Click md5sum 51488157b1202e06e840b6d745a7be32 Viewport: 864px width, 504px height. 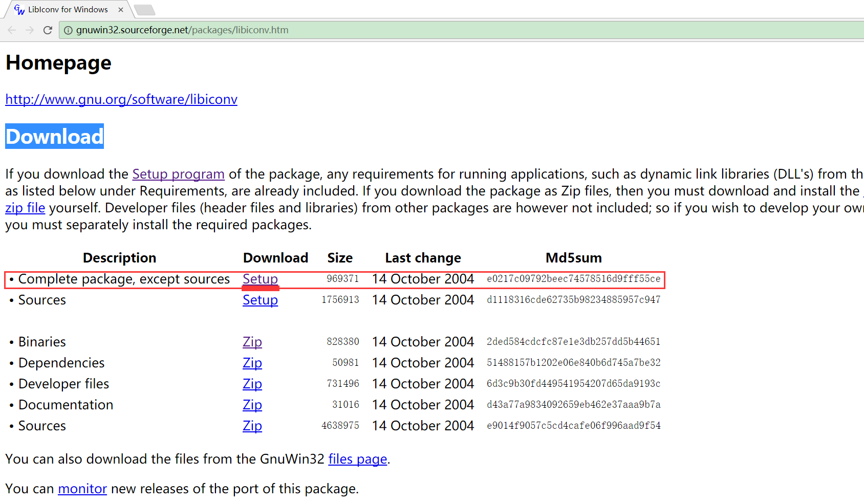[574, 363]
